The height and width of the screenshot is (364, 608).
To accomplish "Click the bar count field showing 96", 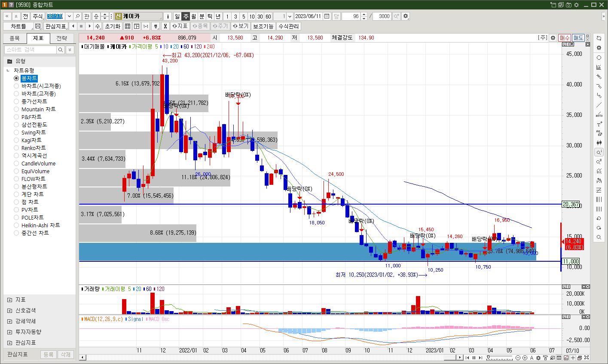I will 351,16.
